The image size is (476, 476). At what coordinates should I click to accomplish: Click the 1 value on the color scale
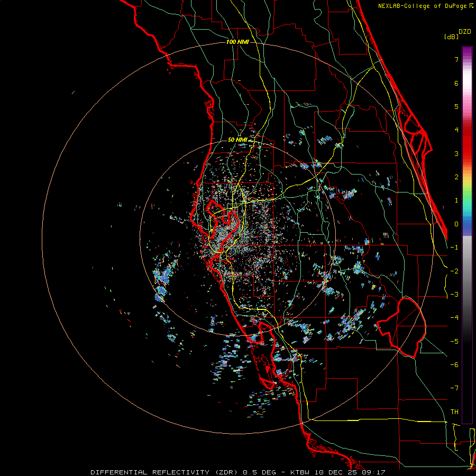point(456,200)
